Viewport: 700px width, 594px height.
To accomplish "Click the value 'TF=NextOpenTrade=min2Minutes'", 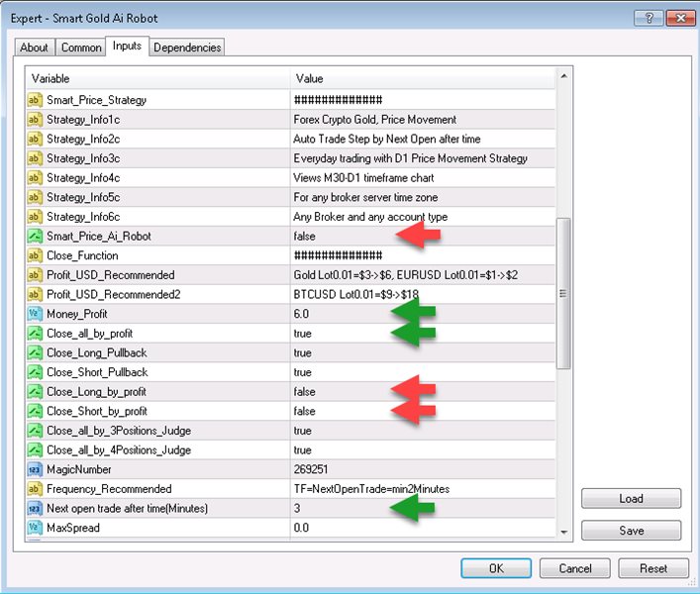I will tap(371, 489).
